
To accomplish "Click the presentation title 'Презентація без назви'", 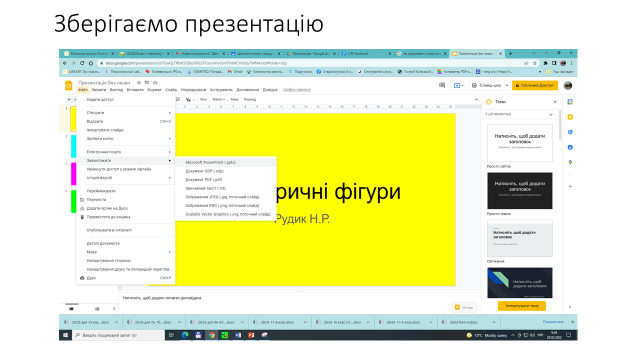I will click(104, 82).
